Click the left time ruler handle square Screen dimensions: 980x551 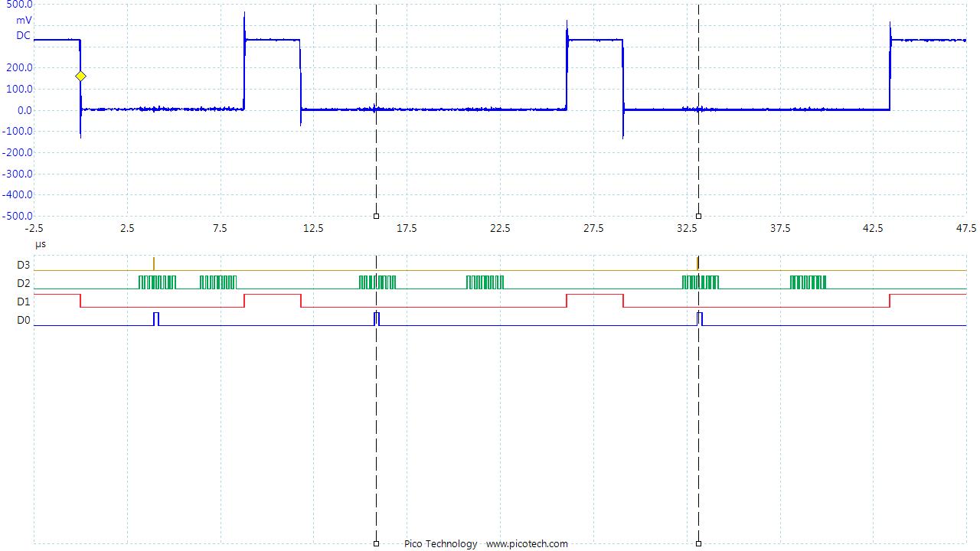(375, 216)
